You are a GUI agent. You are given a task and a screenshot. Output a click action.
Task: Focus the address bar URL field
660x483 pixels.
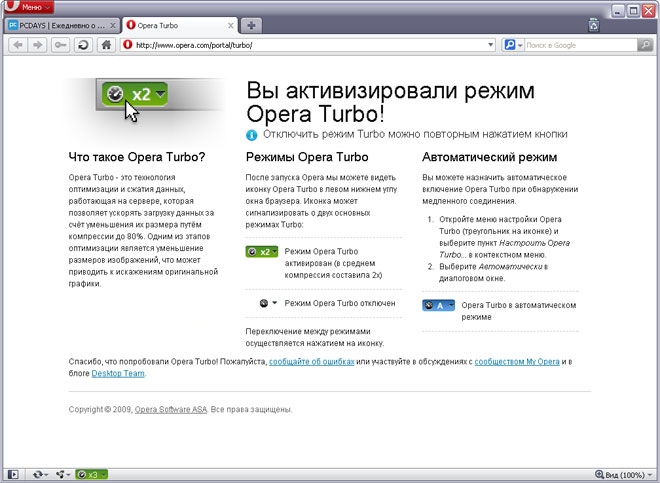tap(309, 45)
